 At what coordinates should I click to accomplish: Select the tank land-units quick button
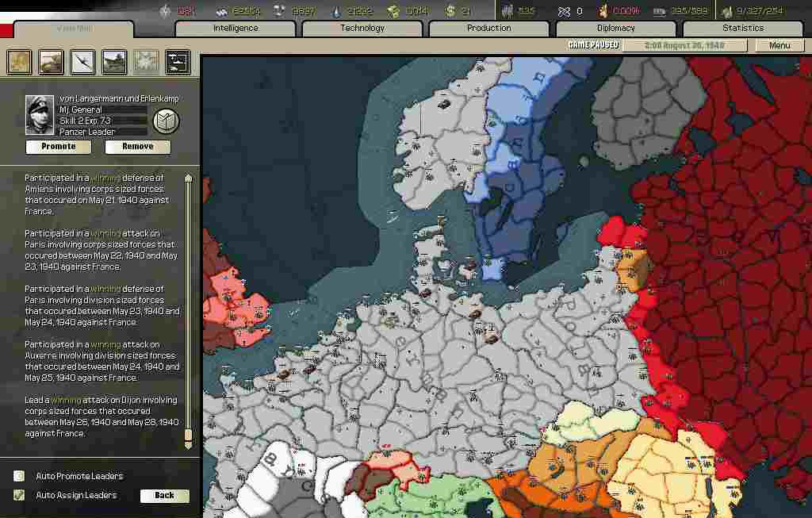coord(51,62)
